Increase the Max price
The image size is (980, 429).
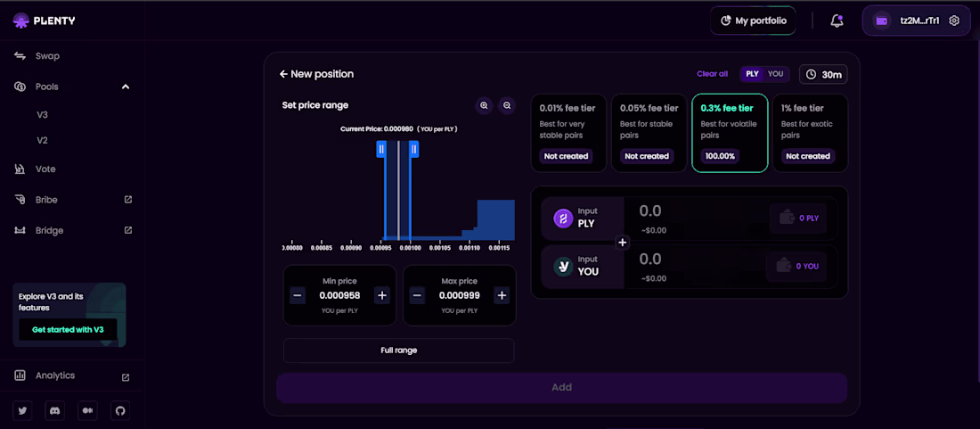tap(502, 296)
